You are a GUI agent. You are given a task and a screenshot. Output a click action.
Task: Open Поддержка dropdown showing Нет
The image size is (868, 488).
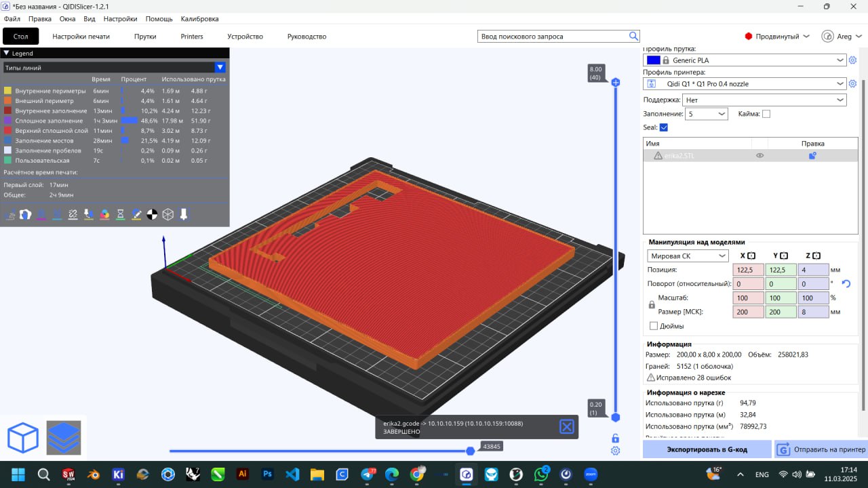(765, 100)
